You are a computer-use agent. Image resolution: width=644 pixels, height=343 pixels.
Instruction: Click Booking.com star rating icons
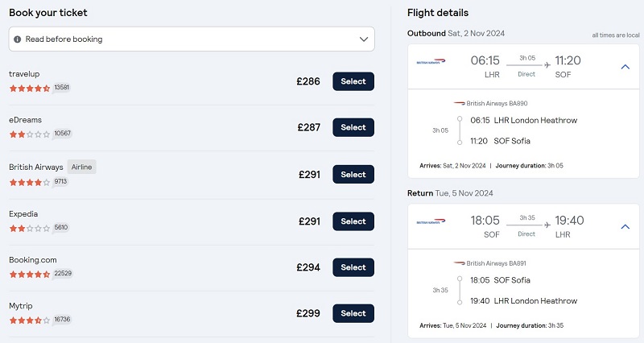tap(30, 274)
